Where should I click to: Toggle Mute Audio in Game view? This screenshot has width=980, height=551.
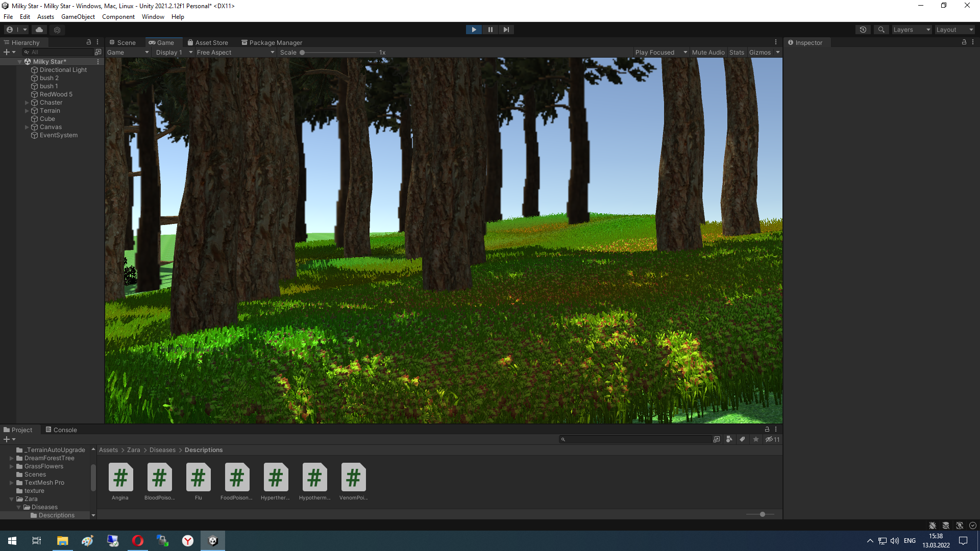click(x=708, y=53)
